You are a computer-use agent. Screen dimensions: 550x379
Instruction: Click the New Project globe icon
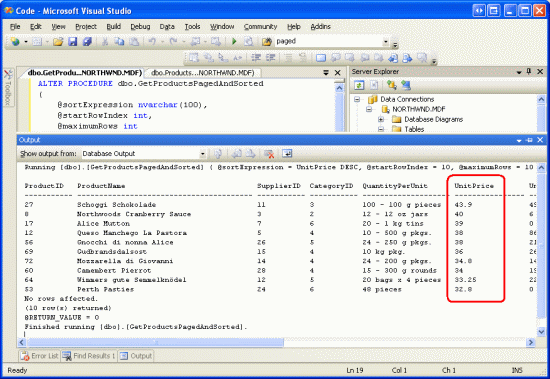pyautogui.click(x=15, y=41)
